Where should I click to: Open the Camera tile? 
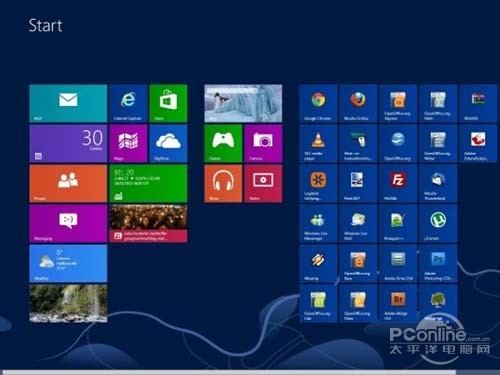[263, 143]
